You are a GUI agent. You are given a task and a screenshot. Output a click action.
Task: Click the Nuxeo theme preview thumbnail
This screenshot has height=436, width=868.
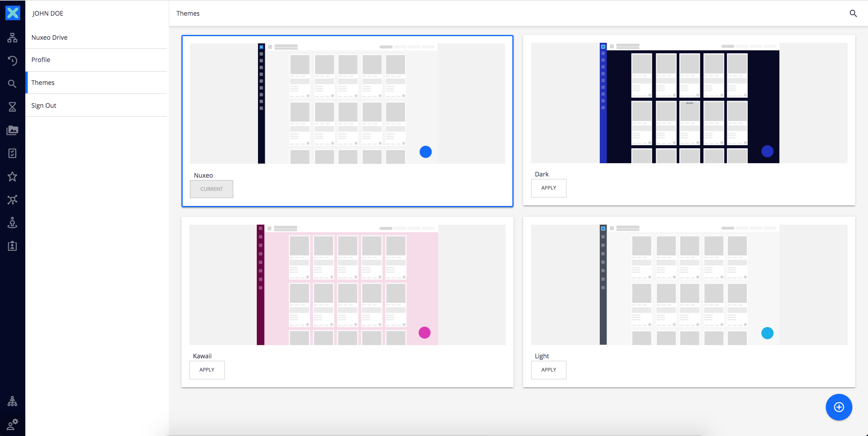tap(348, 103)
